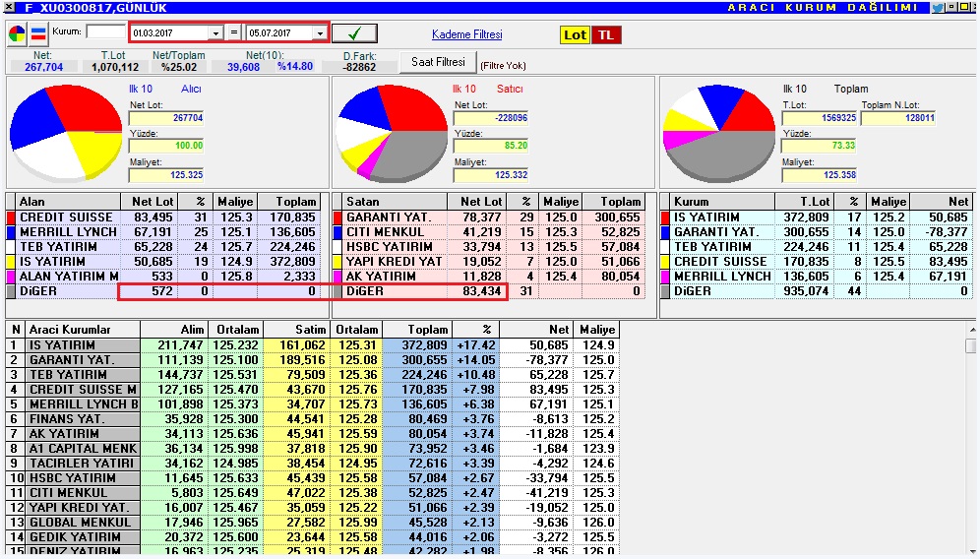Screen dimensions: 980x559
Task: Select TACIRLER YATIRI row
Action: click(x=313, y=464)
